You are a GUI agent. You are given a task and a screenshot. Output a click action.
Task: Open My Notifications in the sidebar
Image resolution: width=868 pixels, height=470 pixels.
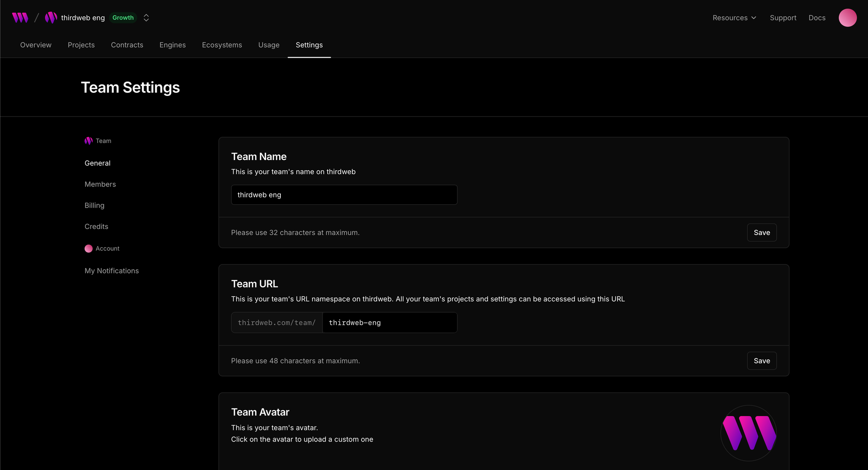click(x=112, y=271)
